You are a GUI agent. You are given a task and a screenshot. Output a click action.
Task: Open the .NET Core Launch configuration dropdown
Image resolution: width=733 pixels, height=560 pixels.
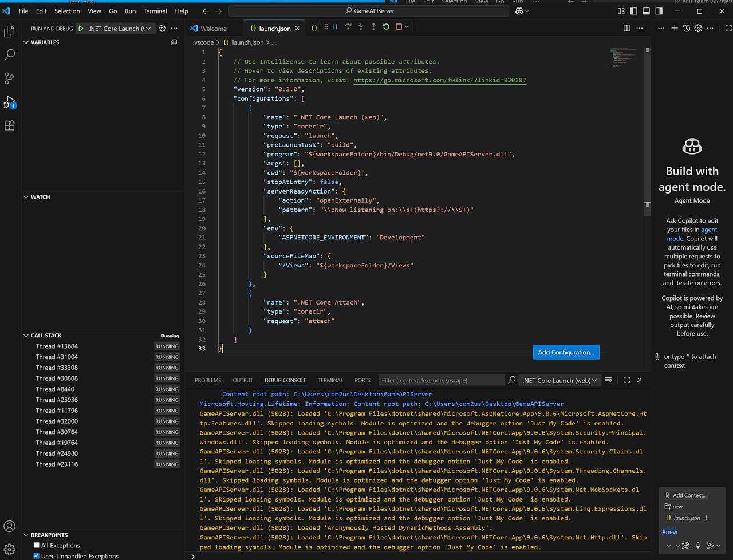[120, 29]
